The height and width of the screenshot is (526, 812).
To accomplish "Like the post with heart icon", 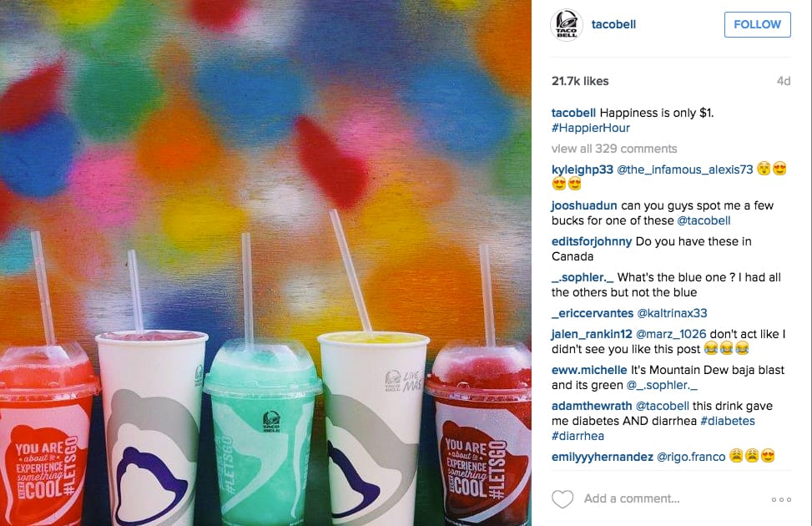I will [x=562, y=499].
